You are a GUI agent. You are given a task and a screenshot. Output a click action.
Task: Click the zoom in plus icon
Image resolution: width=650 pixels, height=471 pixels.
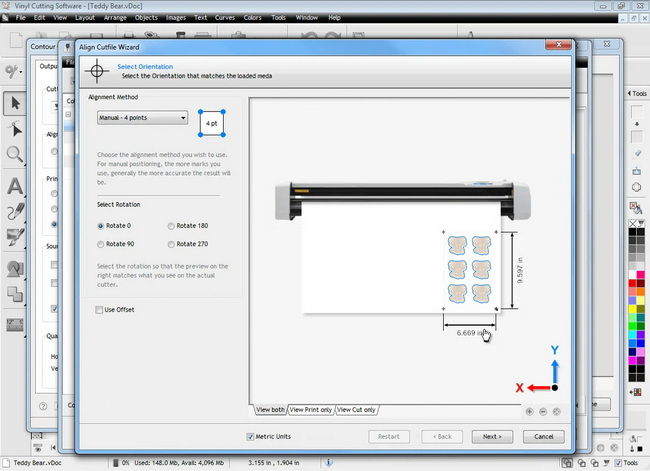point(529,411)
